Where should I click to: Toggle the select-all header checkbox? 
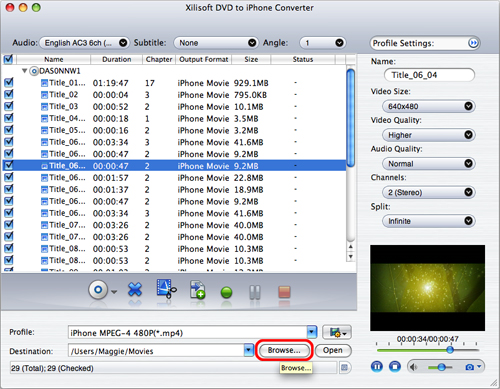pyautogui.click(x=8, y=59)
